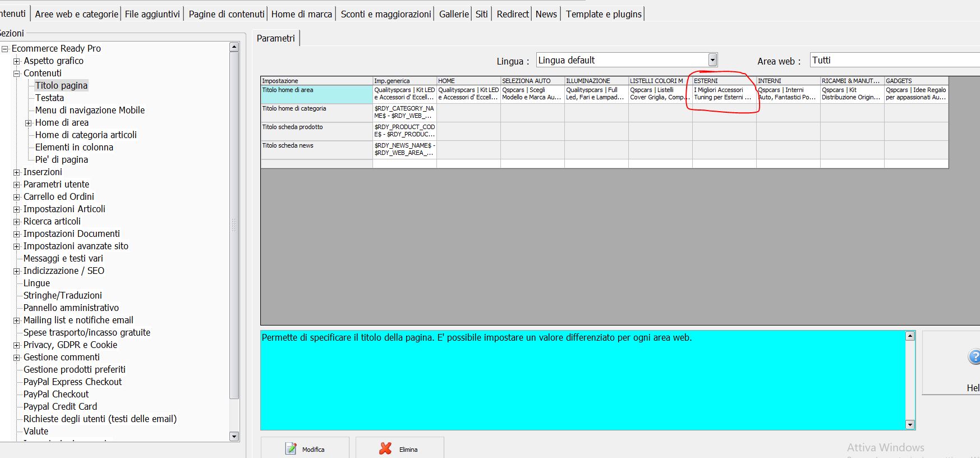The image size is (980, 458).
Task: Click the ESTERNI column header
Action: [x=724, y=81]
